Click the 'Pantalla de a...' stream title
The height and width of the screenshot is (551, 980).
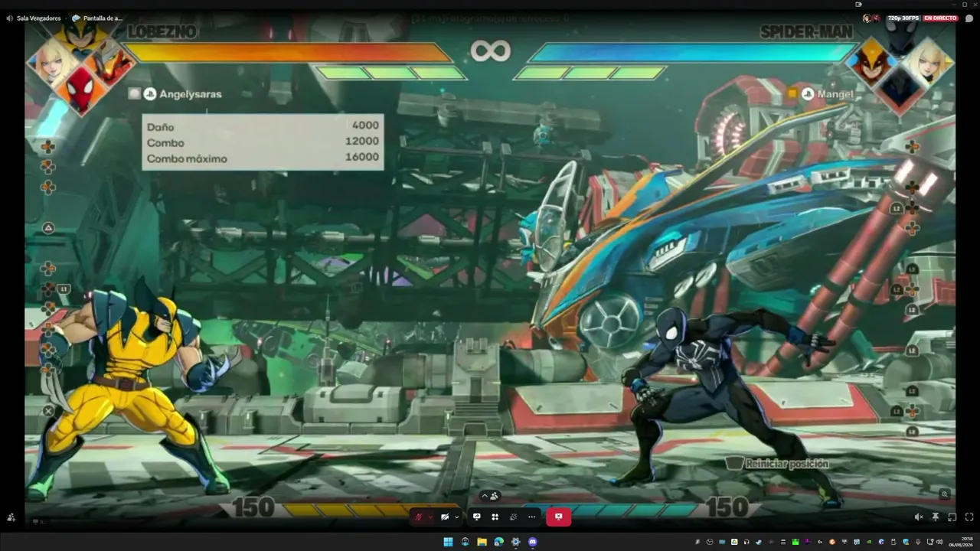[103, 18]
